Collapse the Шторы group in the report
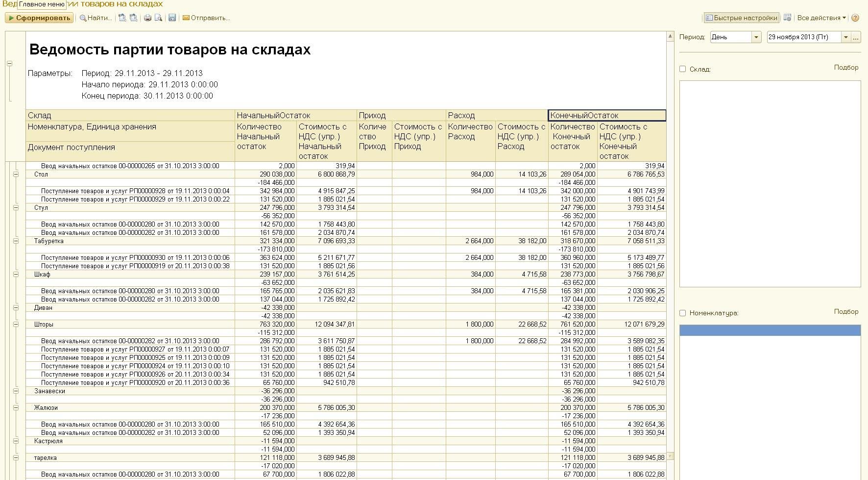This screenshot has width=868, height=480. click(x=16, y=324)
